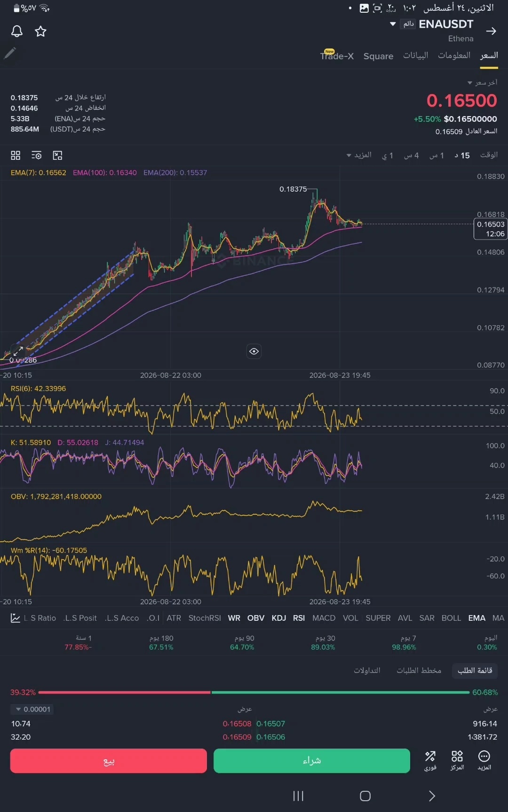Toggle the EMA indicator on the chart
This screenshot has height=812, width=508.
pos(476,618)
